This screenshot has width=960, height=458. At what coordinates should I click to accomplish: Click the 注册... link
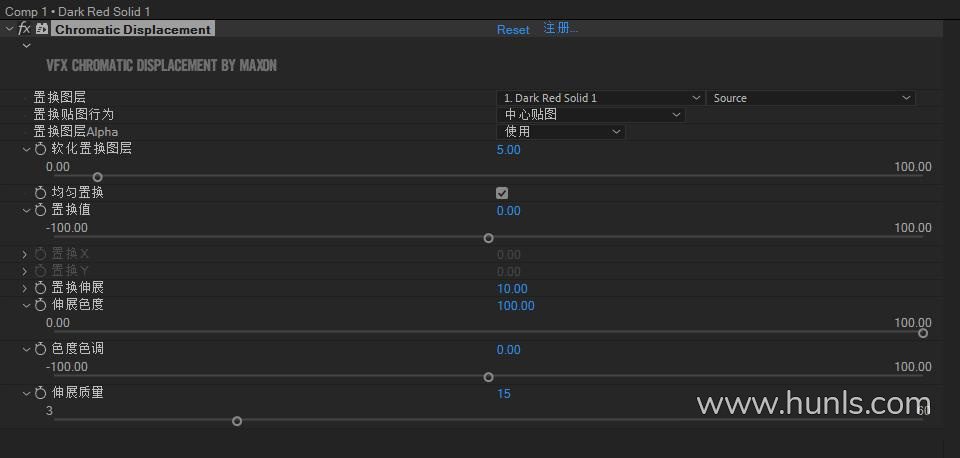pos(560,28)
